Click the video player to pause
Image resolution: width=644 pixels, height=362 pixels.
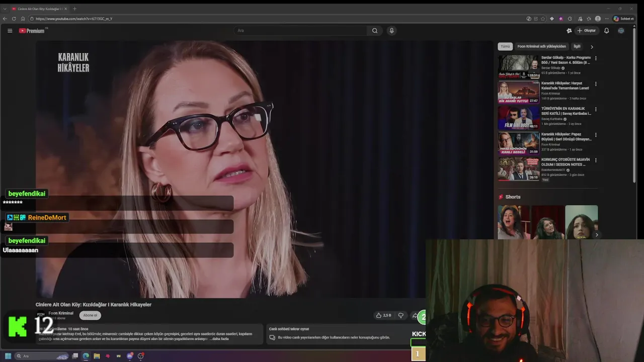coord(264,169)
